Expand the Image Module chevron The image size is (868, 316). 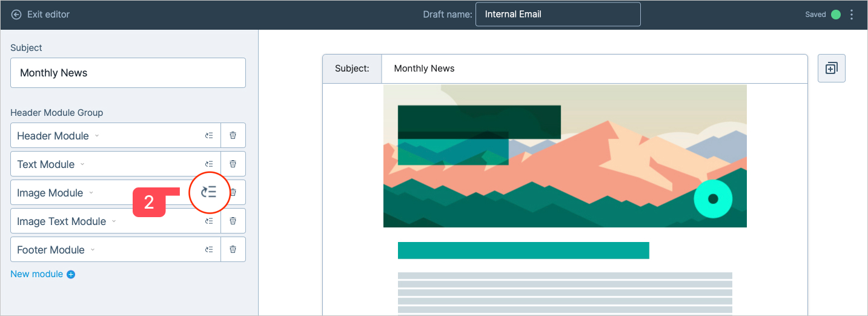coord(91,193)
